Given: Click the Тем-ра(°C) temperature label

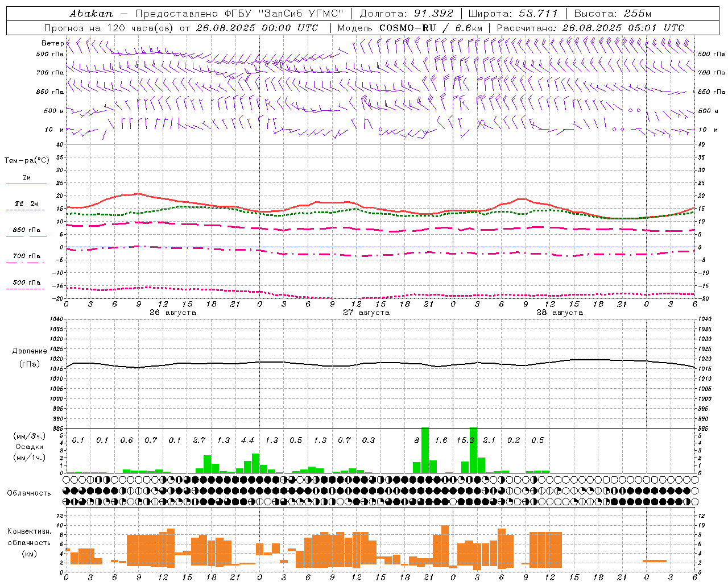Looking at the screenshot, I should [x=27, y=161].
